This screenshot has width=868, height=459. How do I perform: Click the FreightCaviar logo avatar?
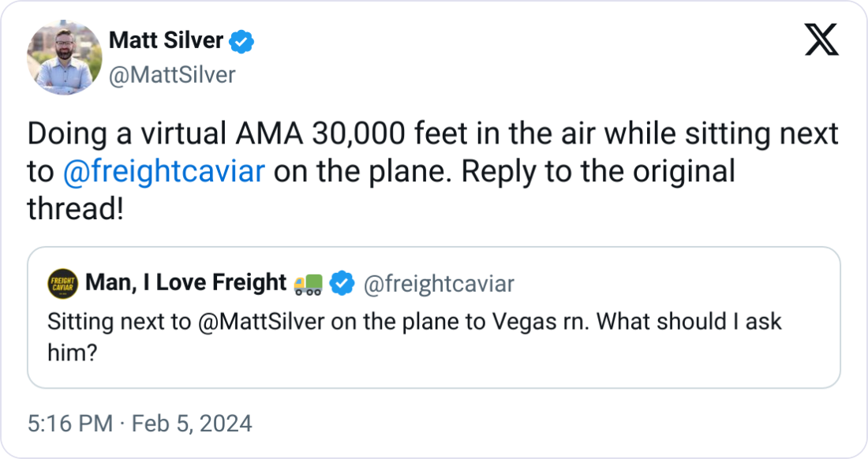62,283
